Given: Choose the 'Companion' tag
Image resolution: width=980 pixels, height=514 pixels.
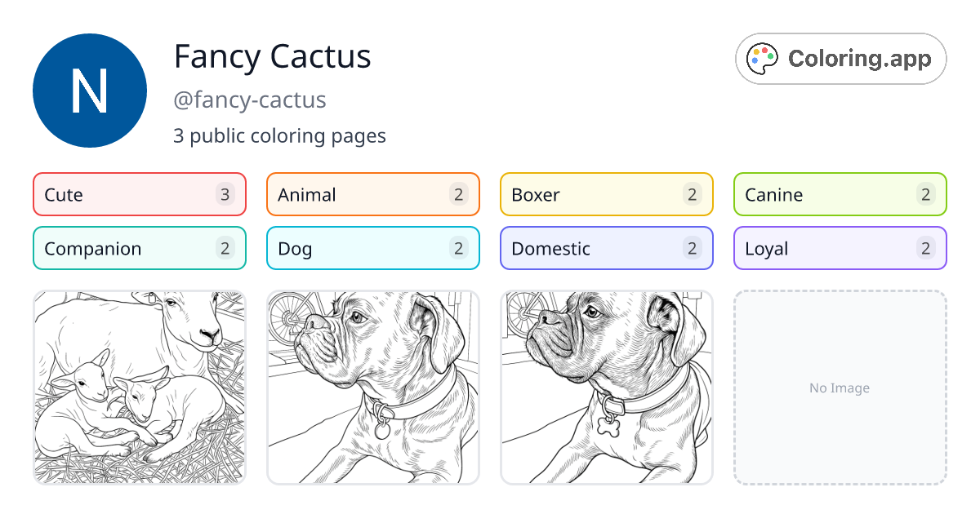Looking at the screenshot, I should pos(139,248).
